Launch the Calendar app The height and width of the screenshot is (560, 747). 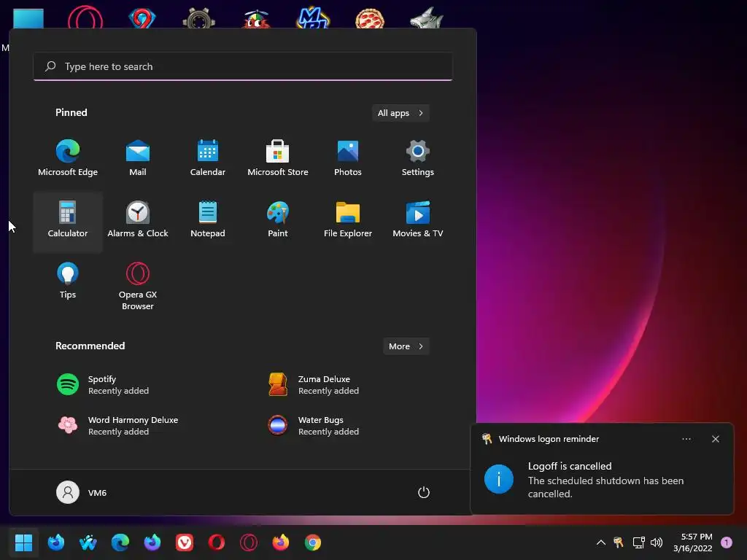[208, 158]
